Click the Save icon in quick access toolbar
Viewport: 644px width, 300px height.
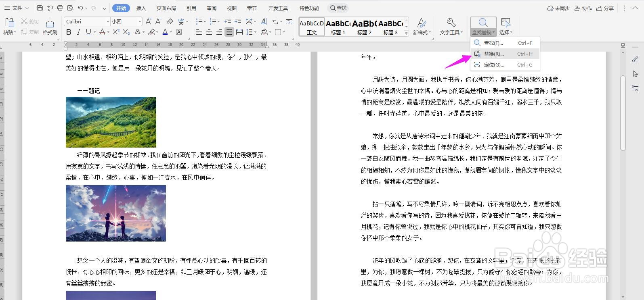(40, 8)
